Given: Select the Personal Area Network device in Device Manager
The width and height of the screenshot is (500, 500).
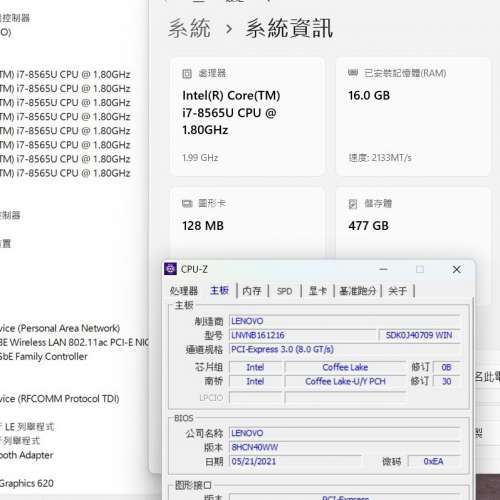Looking at the screenshot, I should tap(60, 328).
